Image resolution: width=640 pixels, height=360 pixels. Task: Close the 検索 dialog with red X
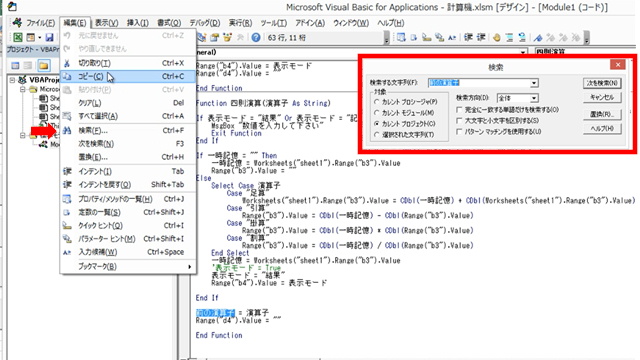coord(618,64)
